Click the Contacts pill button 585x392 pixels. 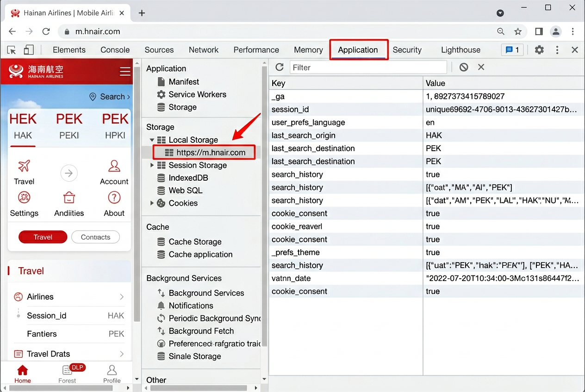95,237
